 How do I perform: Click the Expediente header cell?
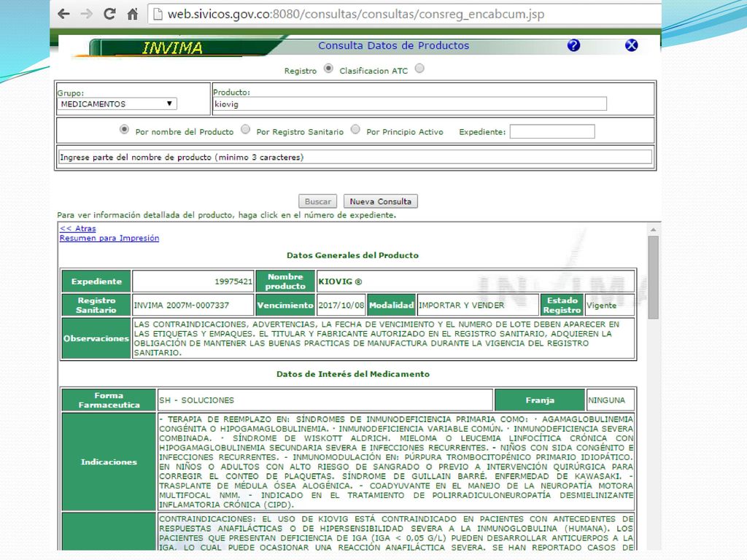[x=96, y=281]
